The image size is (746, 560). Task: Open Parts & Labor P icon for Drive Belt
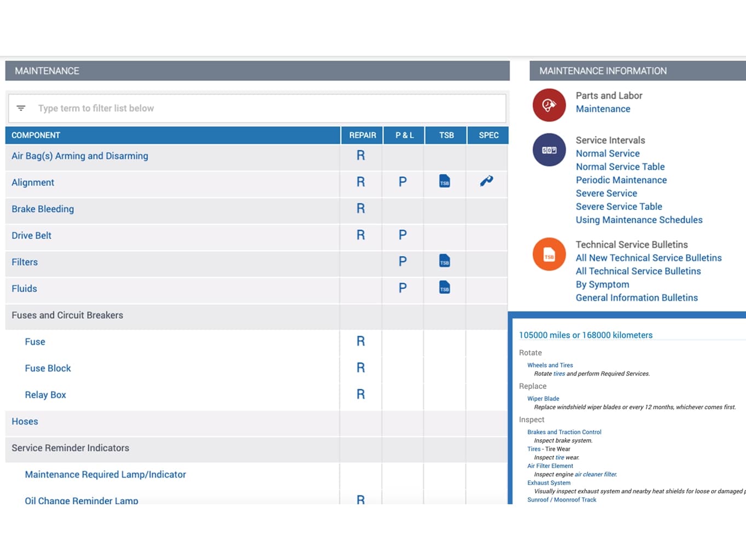pos(403,235)
